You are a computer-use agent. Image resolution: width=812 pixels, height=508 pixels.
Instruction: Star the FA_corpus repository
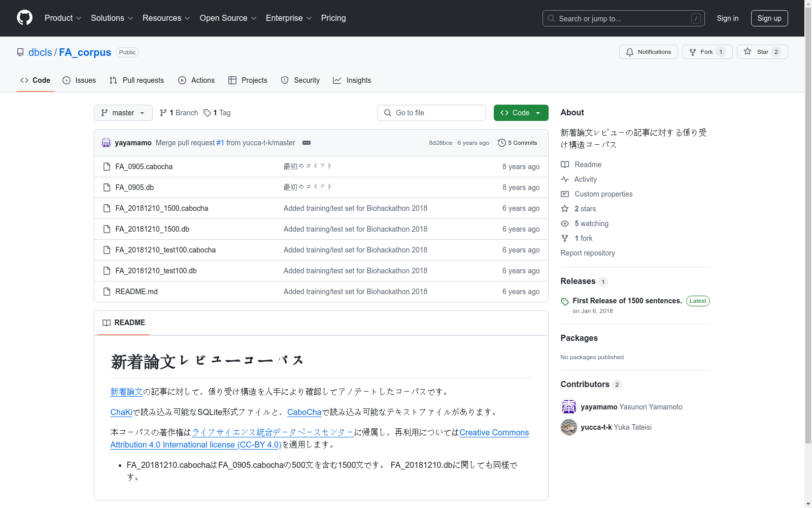pos(762,52)
